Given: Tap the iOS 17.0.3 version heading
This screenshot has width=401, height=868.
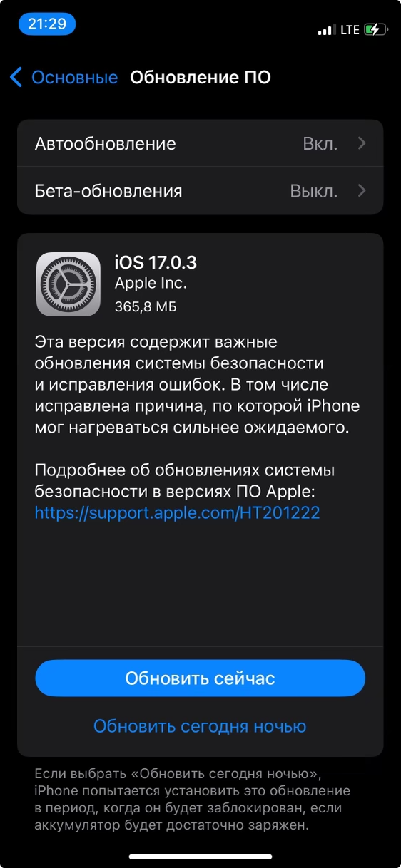Looking at the screenshot, I should [156, 262].
